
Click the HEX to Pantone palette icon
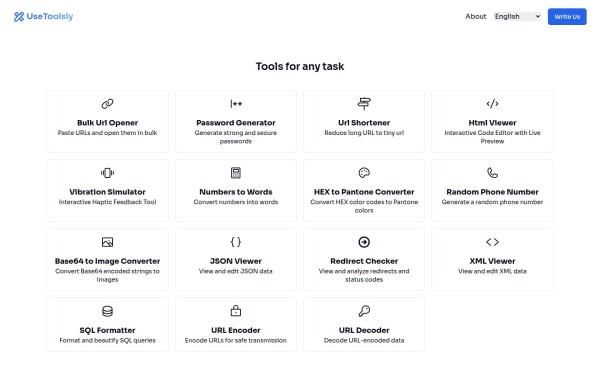[364, 173]
